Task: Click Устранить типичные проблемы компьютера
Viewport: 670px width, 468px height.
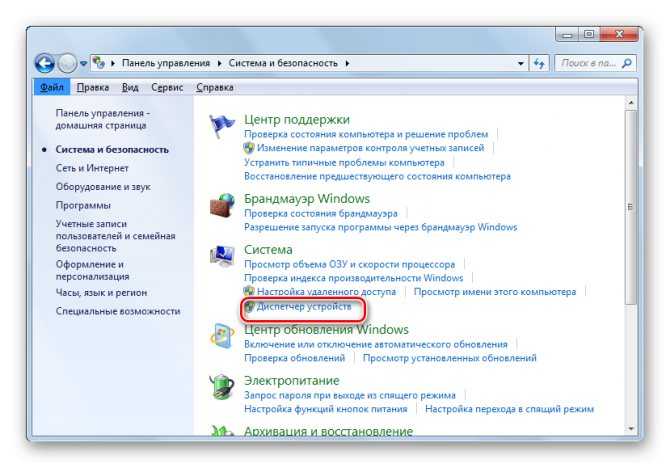Action: click(x=344, y=162)
